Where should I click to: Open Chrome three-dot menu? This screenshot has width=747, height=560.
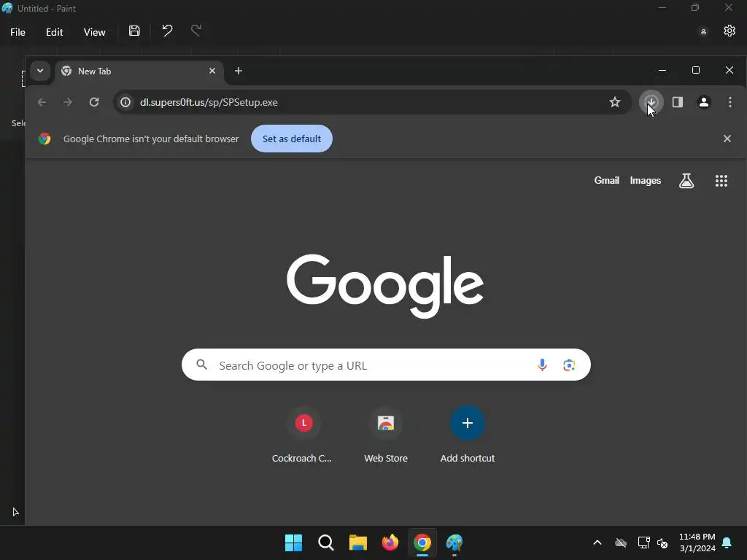click(729, 102)
